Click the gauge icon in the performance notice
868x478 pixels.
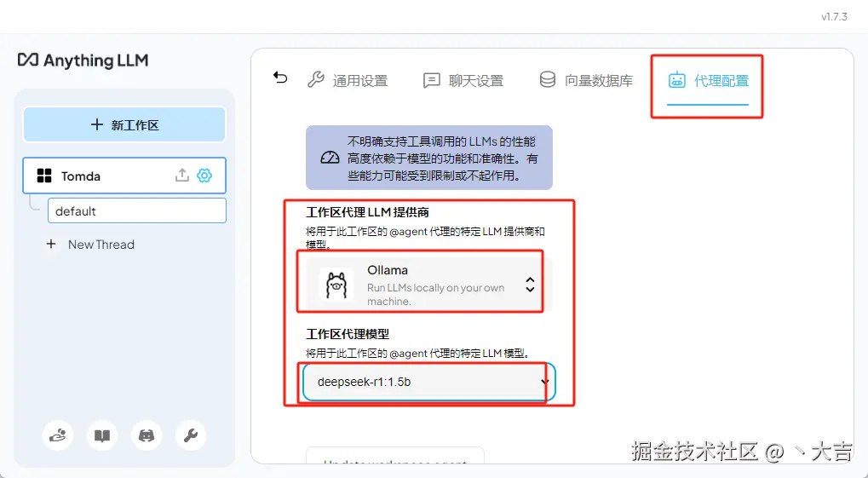(x=330, y=158)
